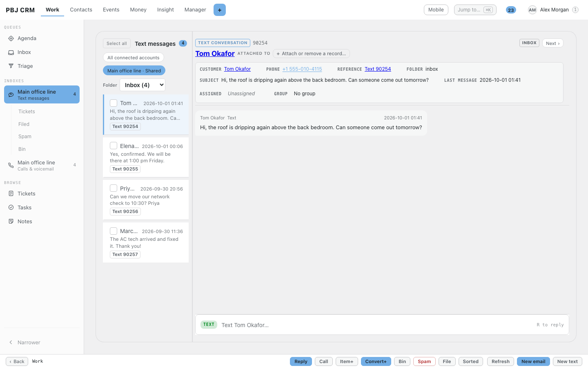Switch to the Events tab

click(111, 10)
